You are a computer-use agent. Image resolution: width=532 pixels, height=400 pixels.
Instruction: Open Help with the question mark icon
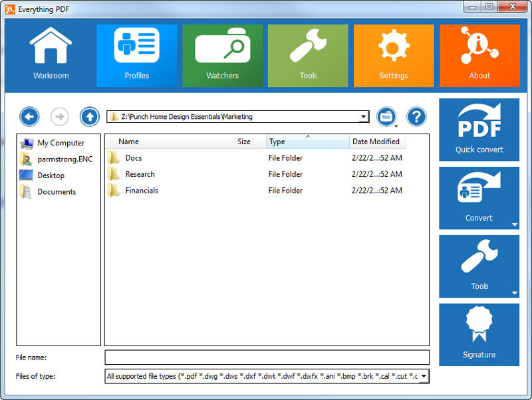tap(416, 116)
